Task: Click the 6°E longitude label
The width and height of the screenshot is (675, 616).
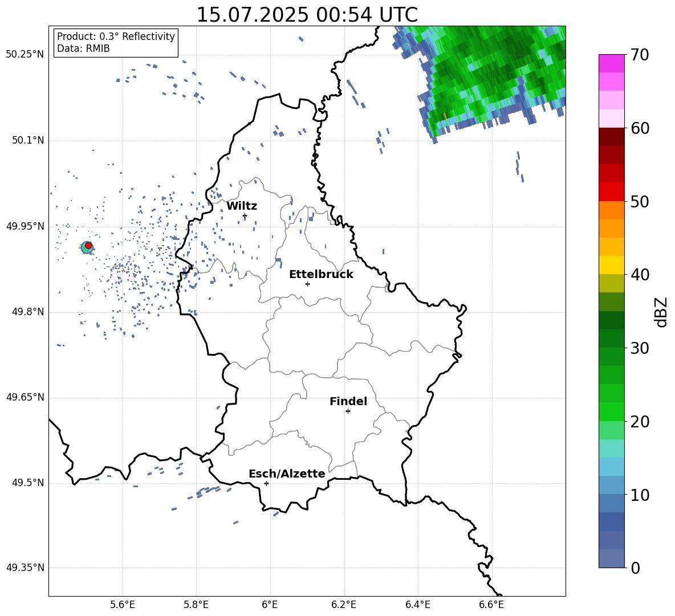Action: (x=270, y=605)
